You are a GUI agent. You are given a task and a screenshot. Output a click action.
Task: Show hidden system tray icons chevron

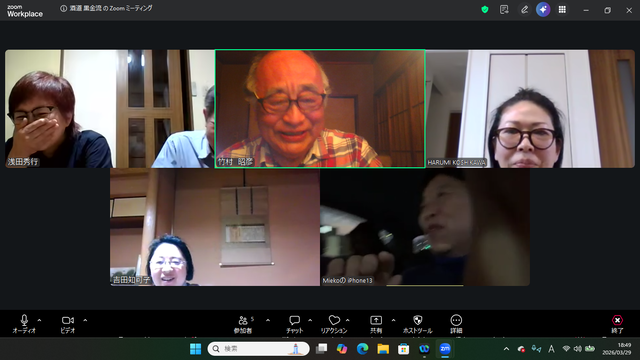click(507, 349)
